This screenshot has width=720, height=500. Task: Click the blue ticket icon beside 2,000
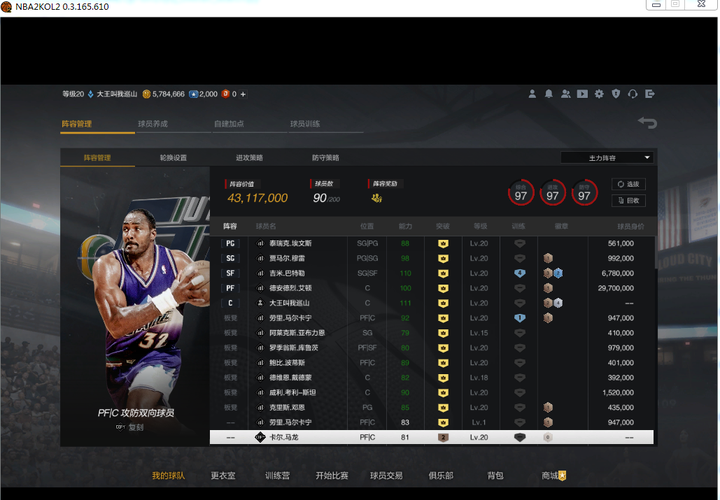[x=193, y=94]
